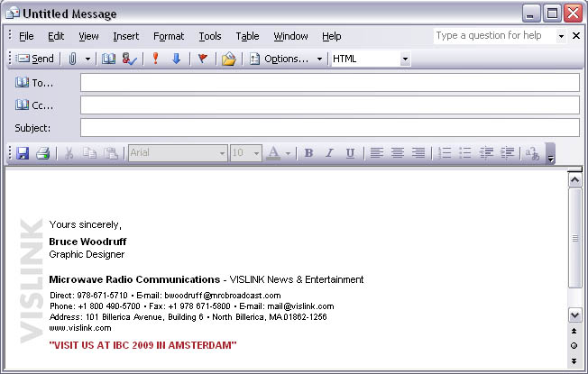Click the 'Type a question for help' box
This screenshot has width=588, height=374.
coord(495,36)
